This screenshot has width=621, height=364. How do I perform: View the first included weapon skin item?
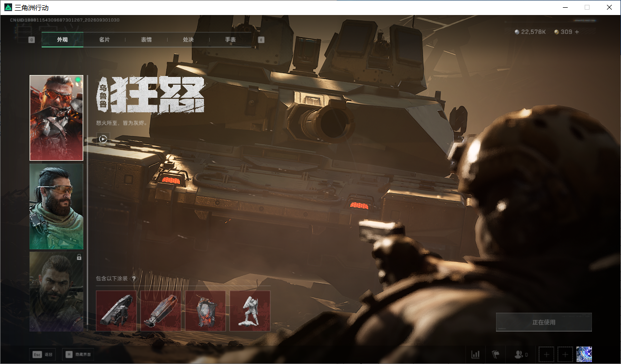(x=116, y=311)
